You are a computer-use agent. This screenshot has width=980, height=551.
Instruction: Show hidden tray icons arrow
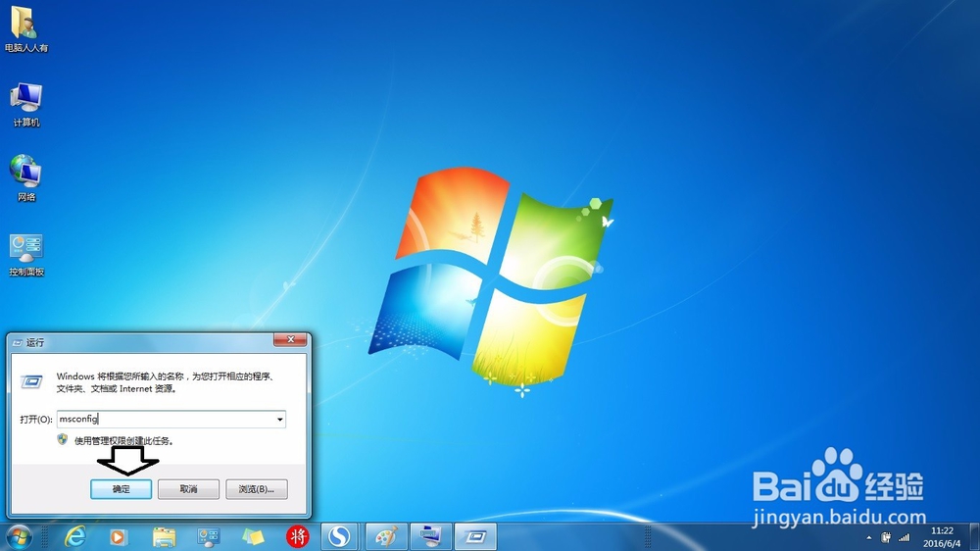(868, 538)
